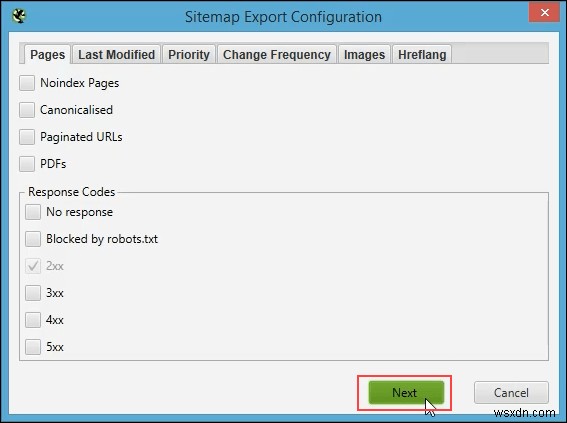Enable the No response checkbox
This screenshot has width=567, height=423.
click(33, 212)
